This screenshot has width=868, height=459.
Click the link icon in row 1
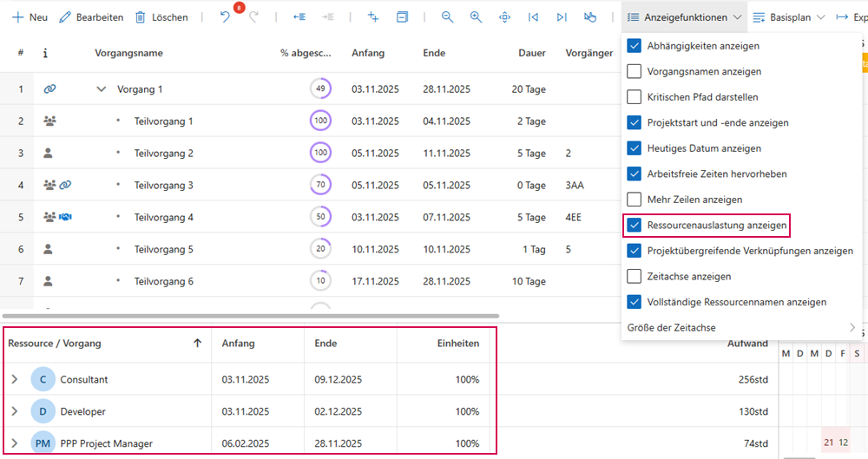49,89
